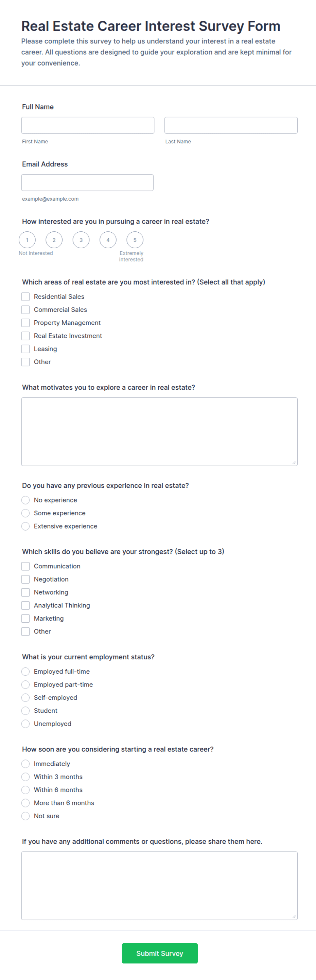Click the First Name input field

(88, 125)
